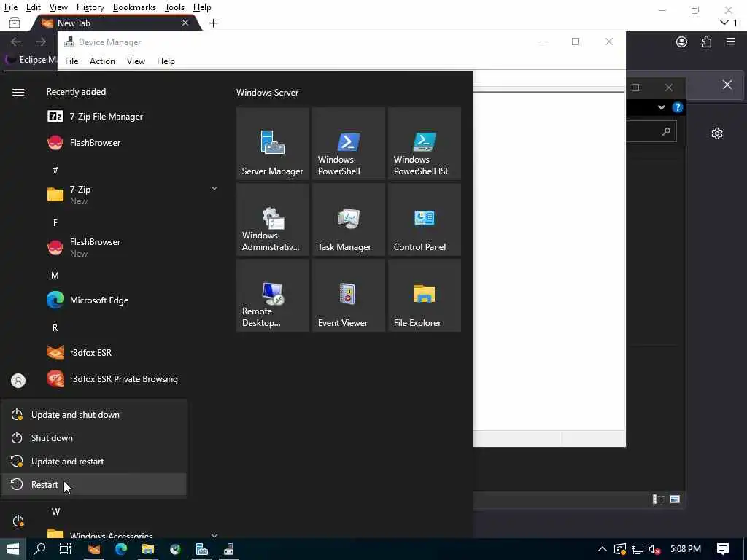
Task: Open Windows Administrative Tools tile
Action: click(x=273, y=219)
